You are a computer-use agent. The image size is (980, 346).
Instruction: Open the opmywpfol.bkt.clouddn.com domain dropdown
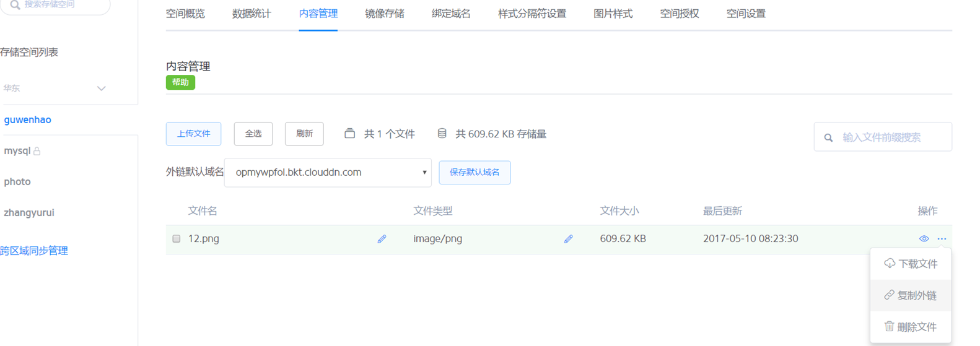pyautogui.click(x=328, y=173)
